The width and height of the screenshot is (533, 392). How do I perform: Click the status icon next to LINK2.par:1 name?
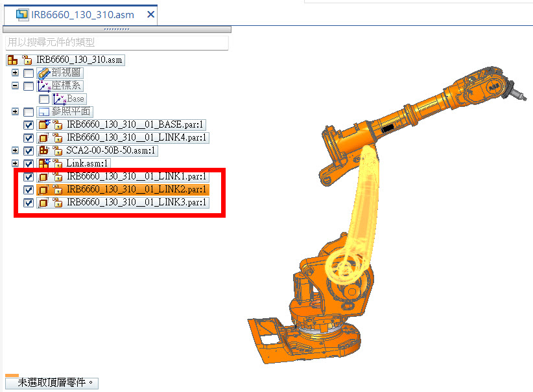pos(58,190)
